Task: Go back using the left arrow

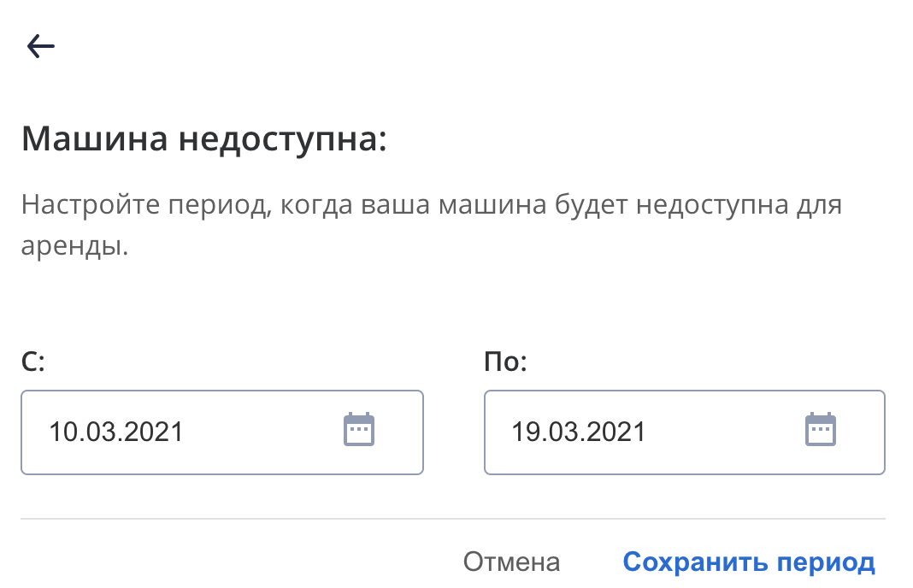Action: click(x=41, y=46)
